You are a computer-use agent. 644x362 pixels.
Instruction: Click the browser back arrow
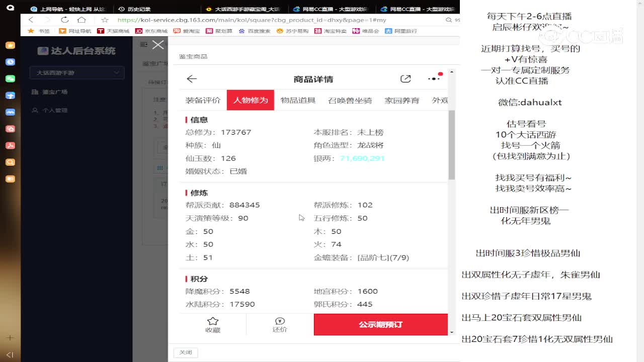(x=31, y=20)
